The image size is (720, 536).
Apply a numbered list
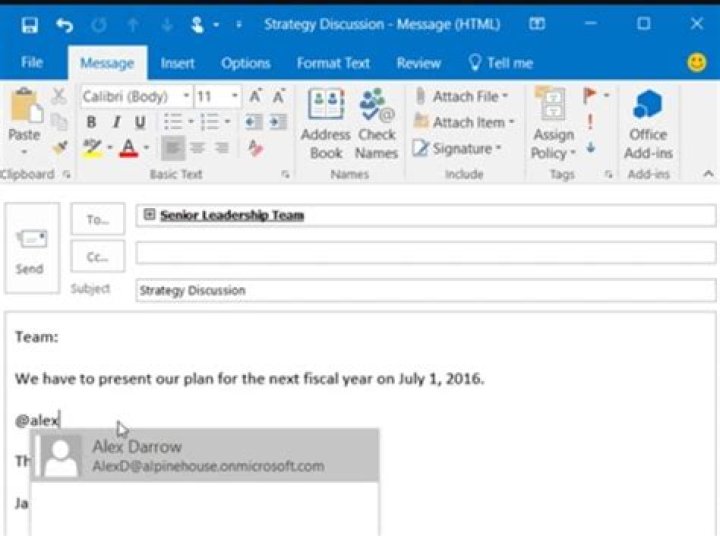(x=210, y=122)
